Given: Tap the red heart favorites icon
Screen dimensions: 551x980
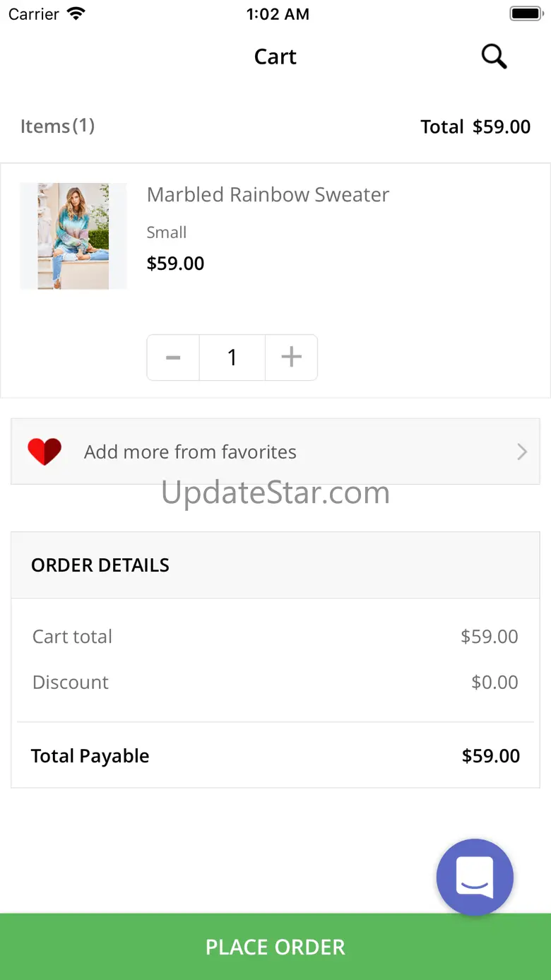Looking at the screenshot, I should coord(45,451).
